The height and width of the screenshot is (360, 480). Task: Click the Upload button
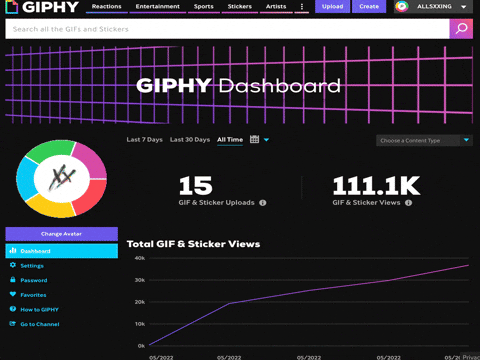point(333,7)
